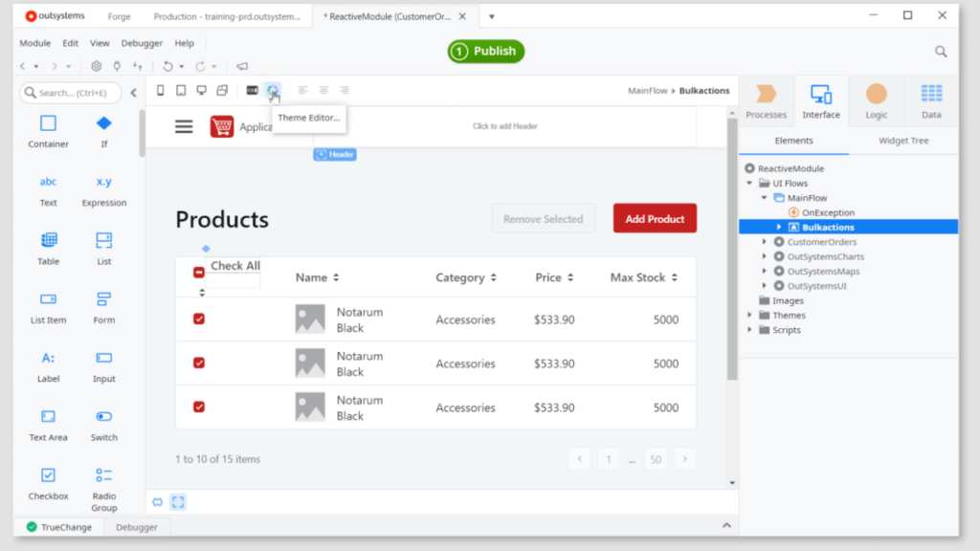Screen dimensions: 980x551
Task: Open the undo history dropdown
Action: point(181,66)
